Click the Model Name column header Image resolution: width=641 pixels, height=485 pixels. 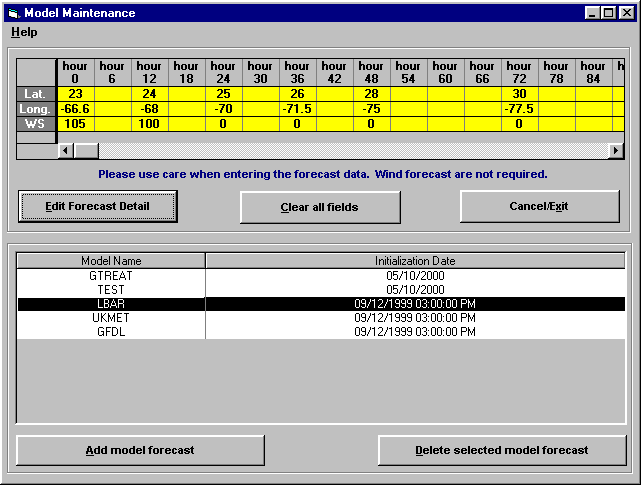coord(111,261)
